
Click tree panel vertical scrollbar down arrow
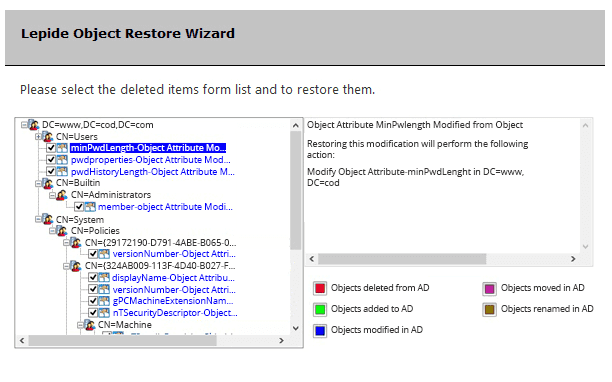pyautogui.click(x=296, y=329)
